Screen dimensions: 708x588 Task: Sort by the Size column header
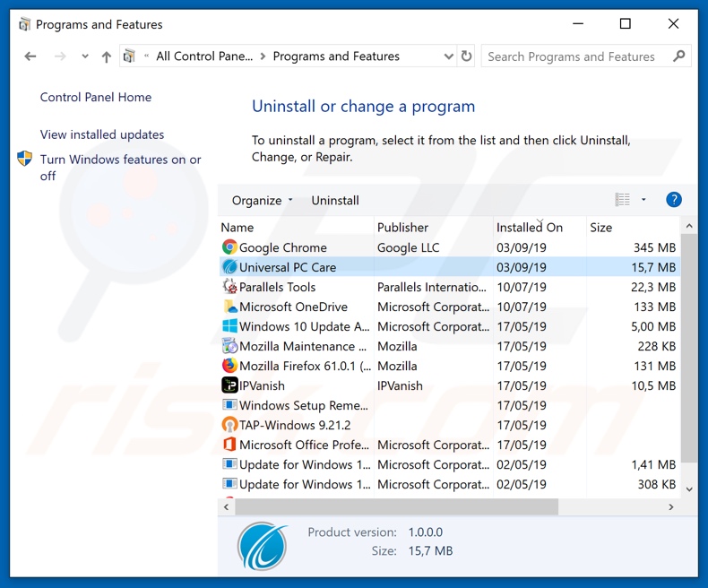click(633, 227)
